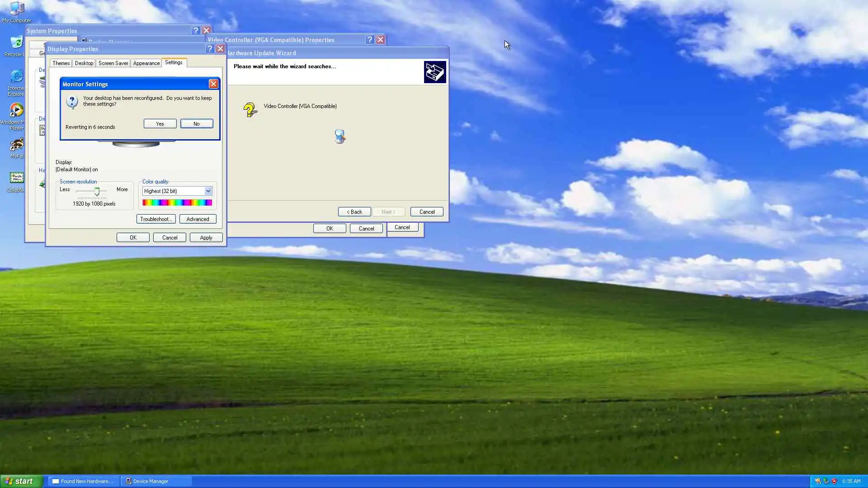Image resolution: width=868 pixels, height=488 pixels.
Task: Click Back in the Hardware Update Wizard
Action: (x=354, y=212)
